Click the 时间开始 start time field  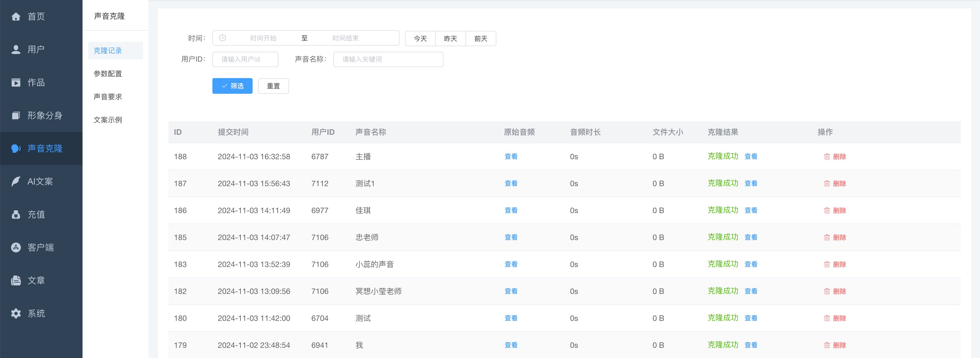[x=263, y=38]
